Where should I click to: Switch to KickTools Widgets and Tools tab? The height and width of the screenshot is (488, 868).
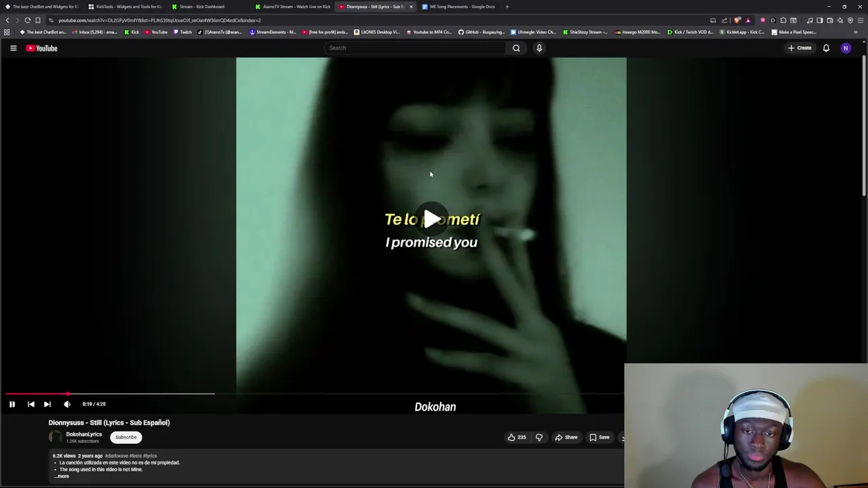(125, 7)
